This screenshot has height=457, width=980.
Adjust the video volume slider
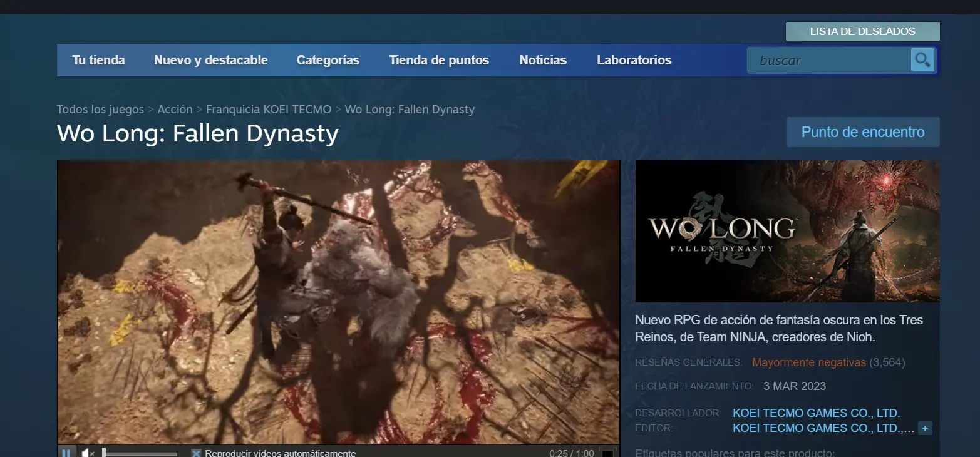(140, 453)
